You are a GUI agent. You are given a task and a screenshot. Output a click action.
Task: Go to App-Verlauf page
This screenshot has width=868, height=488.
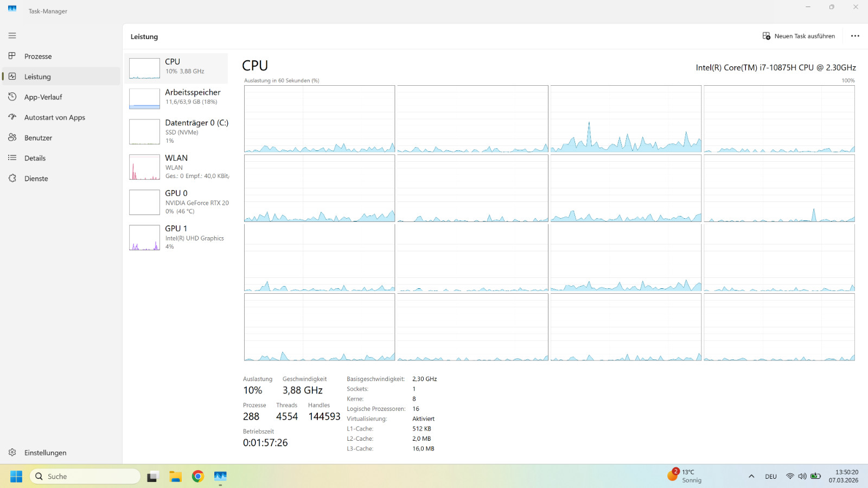coord(61,97)
